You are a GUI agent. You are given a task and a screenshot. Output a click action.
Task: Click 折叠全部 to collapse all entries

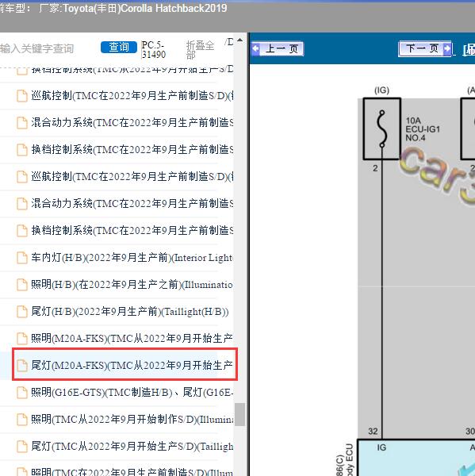pyautogui.click(x=200, y=50)
